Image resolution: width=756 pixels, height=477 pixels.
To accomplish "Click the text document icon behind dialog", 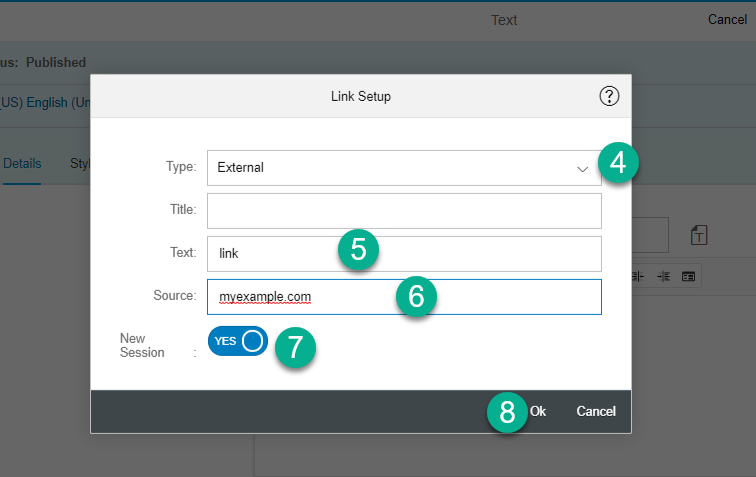I will (699, 235).
